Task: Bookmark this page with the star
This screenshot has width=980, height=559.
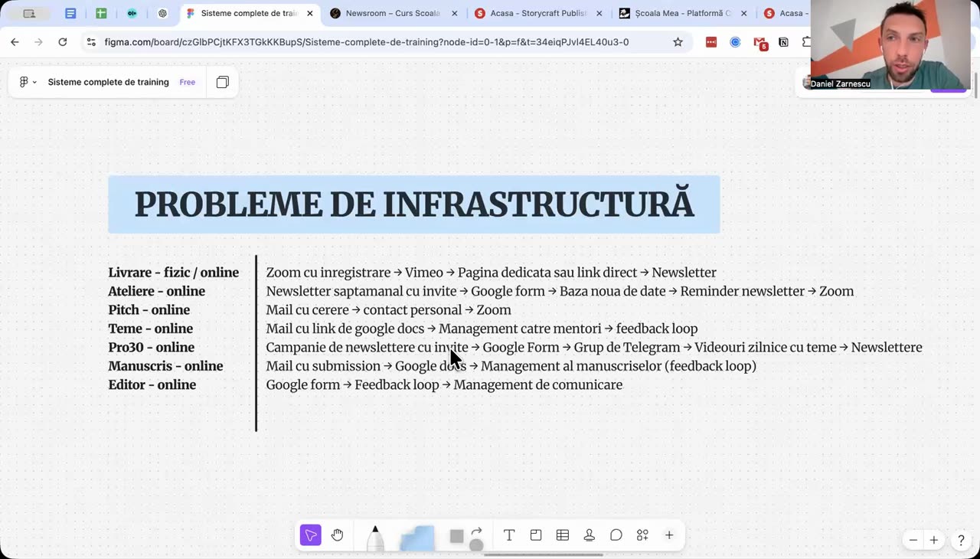Action: (x=678, y=42)
